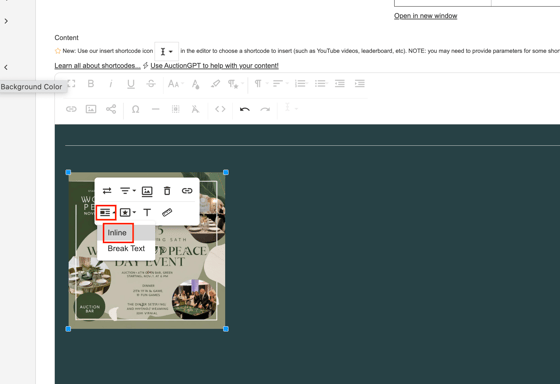Click the Redo arrow
Viewport: 560px width, 384px height.
[265, 109]
